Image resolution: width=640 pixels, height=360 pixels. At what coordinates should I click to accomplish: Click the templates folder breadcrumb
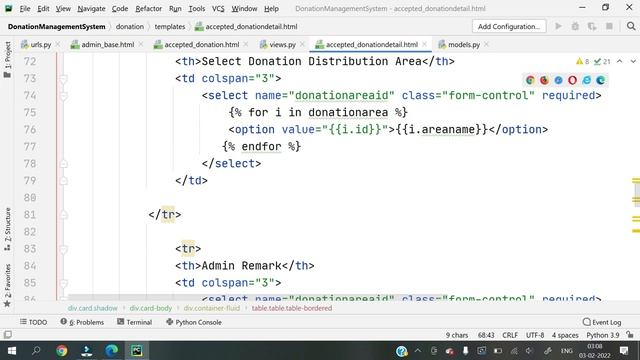click(x=169, y=27)
